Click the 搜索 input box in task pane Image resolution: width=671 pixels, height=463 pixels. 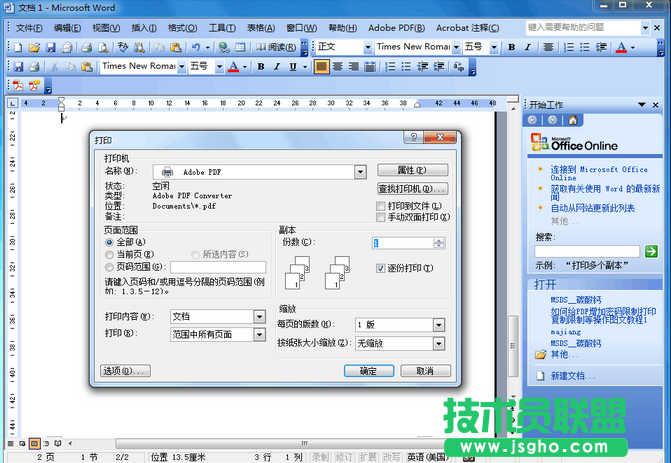[587, 251]
